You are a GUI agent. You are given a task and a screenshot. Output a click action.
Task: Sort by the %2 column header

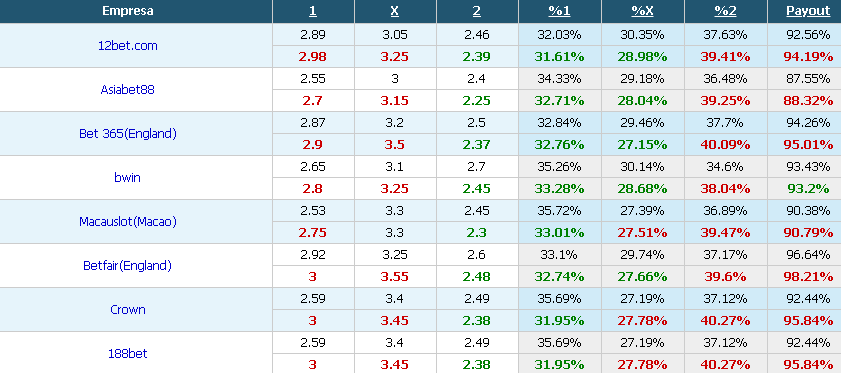click(x=725, y=11)
